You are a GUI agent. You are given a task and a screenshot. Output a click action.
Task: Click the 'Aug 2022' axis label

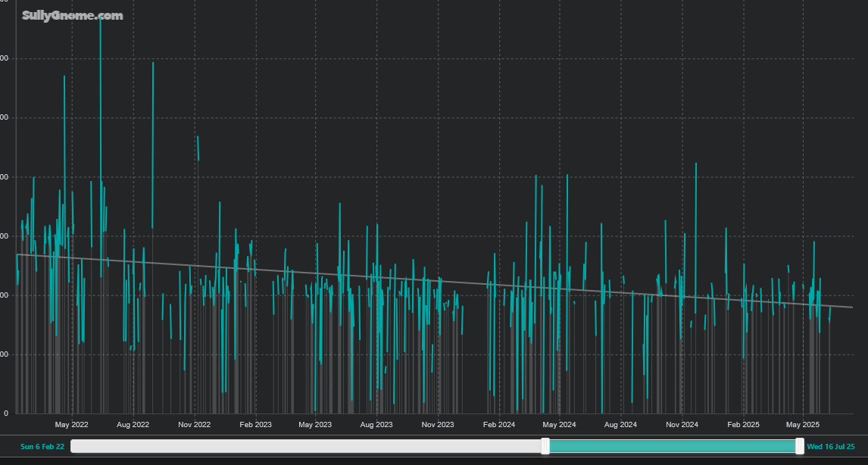[133, 425]
